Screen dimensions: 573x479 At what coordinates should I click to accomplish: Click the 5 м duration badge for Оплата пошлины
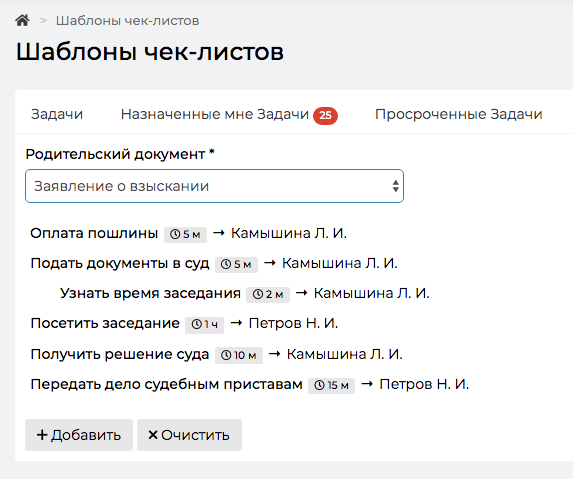185,234
